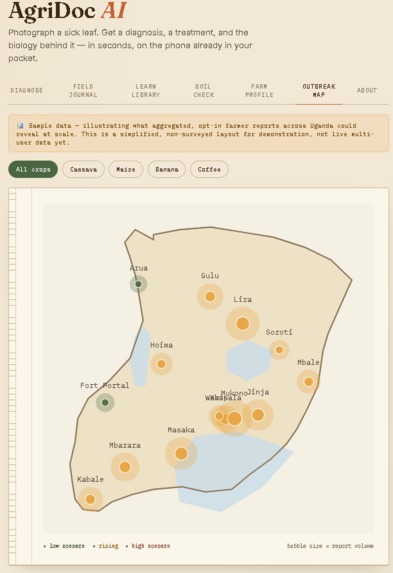Click the 'low concern' legend entry
393x573 pixels.
click(64, 546)
